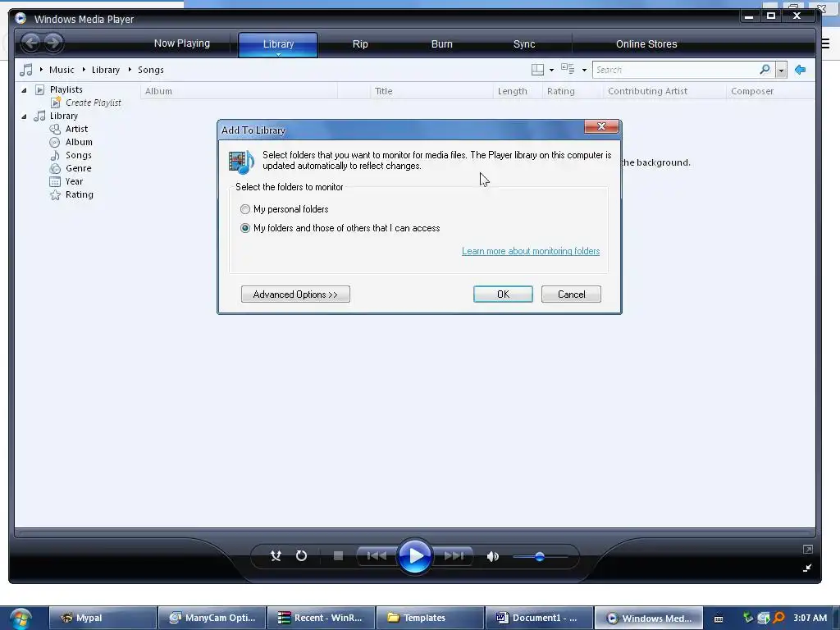Collapse the Library tree node
This screenshot has height=630, width=840.
[x=24, y=116]
